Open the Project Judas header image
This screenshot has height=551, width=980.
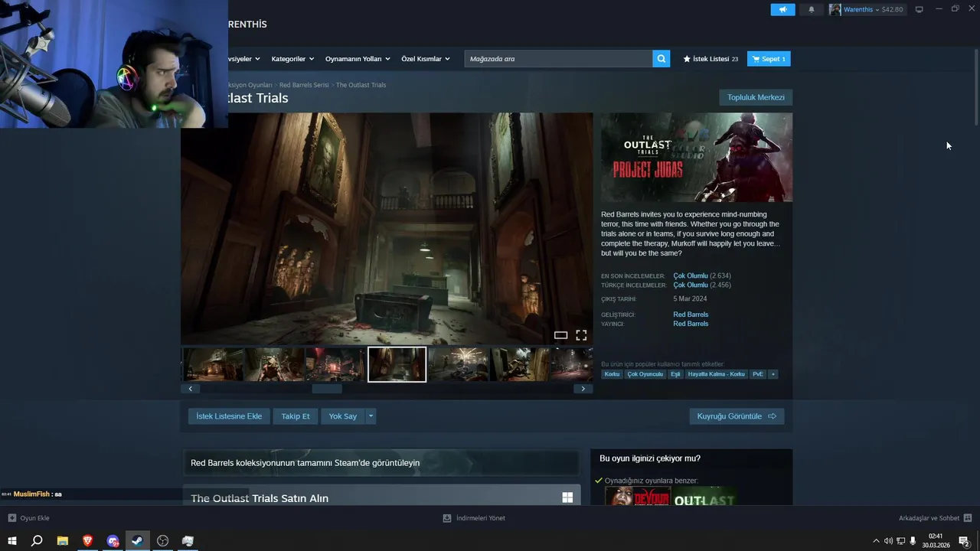click(697, 158)
